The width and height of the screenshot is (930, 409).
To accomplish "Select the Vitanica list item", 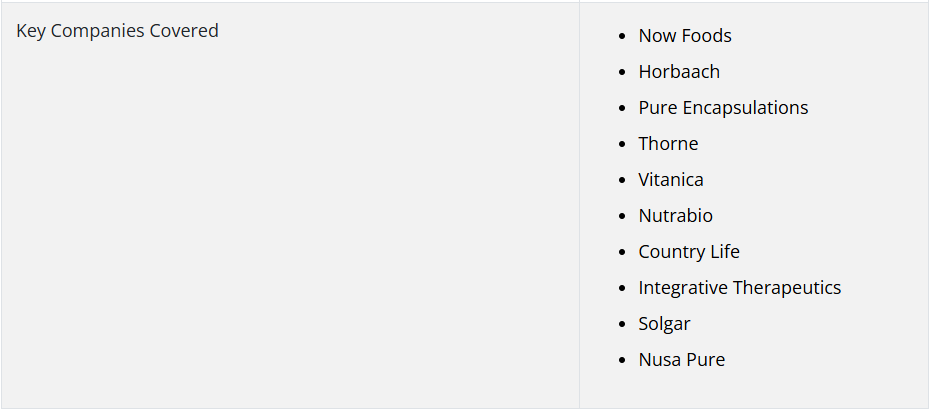I will pyautogui.click(x=671, y=180).
